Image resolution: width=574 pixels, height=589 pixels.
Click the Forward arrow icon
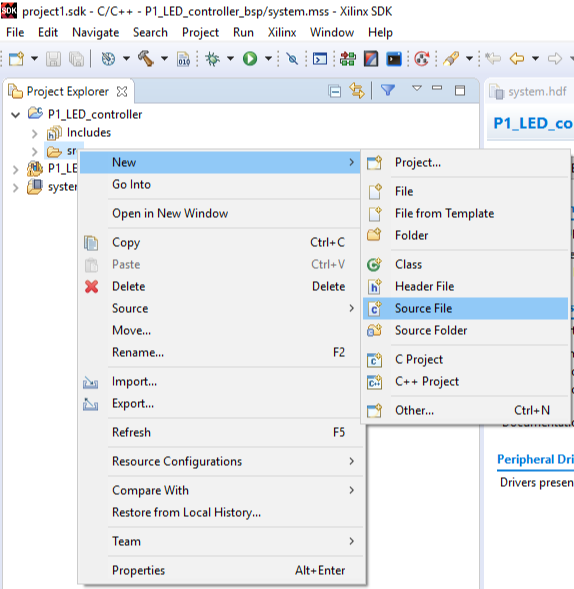click(x=555, y=59)
